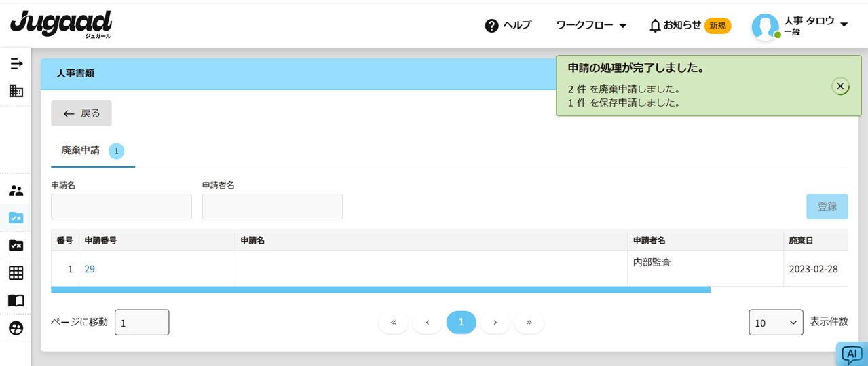Dismiss the green completion notification

[839, 86]
